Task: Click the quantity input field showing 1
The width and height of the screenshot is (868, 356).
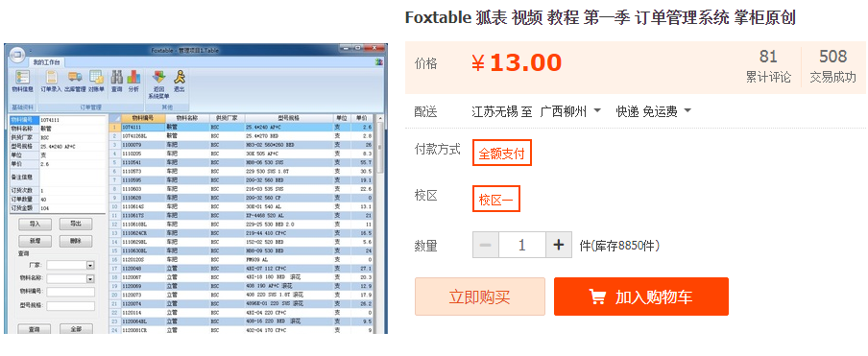Action: 522,245
